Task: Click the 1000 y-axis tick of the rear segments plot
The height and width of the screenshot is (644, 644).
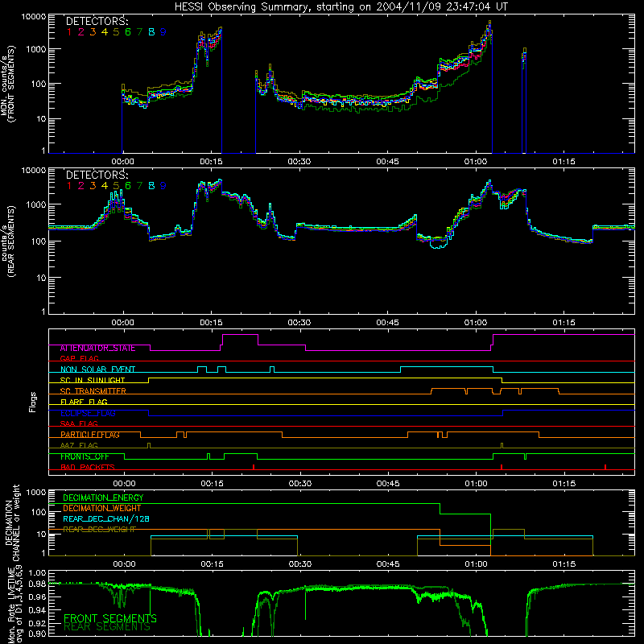Action: pyautogui.click(x=36, y=204)
